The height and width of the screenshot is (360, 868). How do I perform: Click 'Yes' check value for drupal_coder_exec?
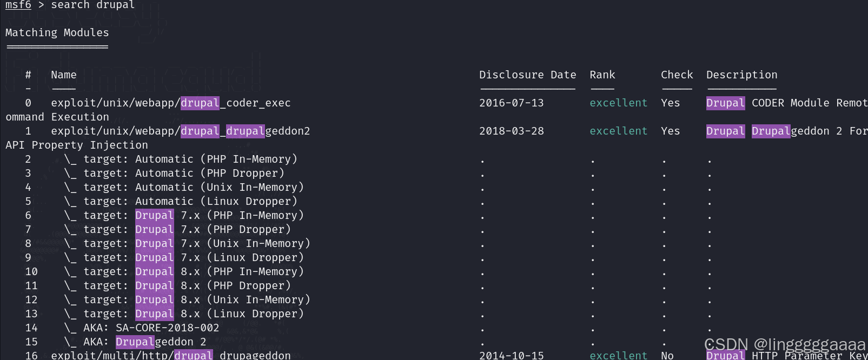671,103
